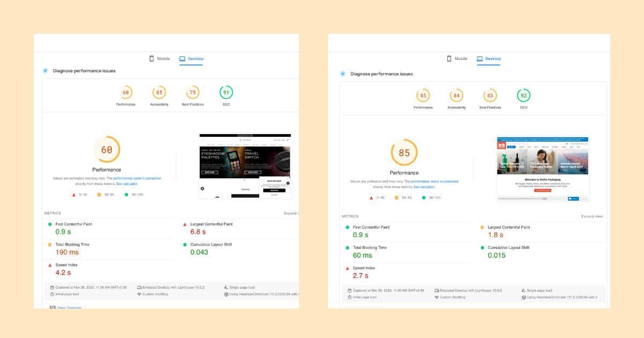Image resolution: width=644 pixels, height=338 pixels.
Task: Click the packaging website screenshot thumbnail in right report
Action: coord(543,168)
